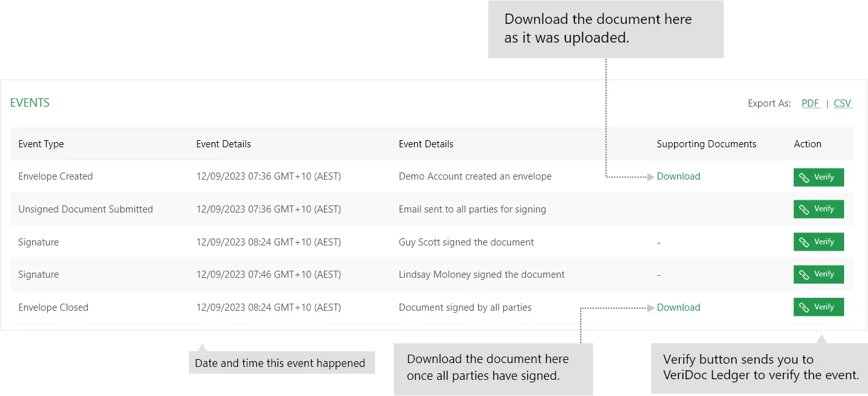This screenshot has height=396, width=868.
Task: Click Verify button for Unsigned Document Submitted
Action: [818, 209]
